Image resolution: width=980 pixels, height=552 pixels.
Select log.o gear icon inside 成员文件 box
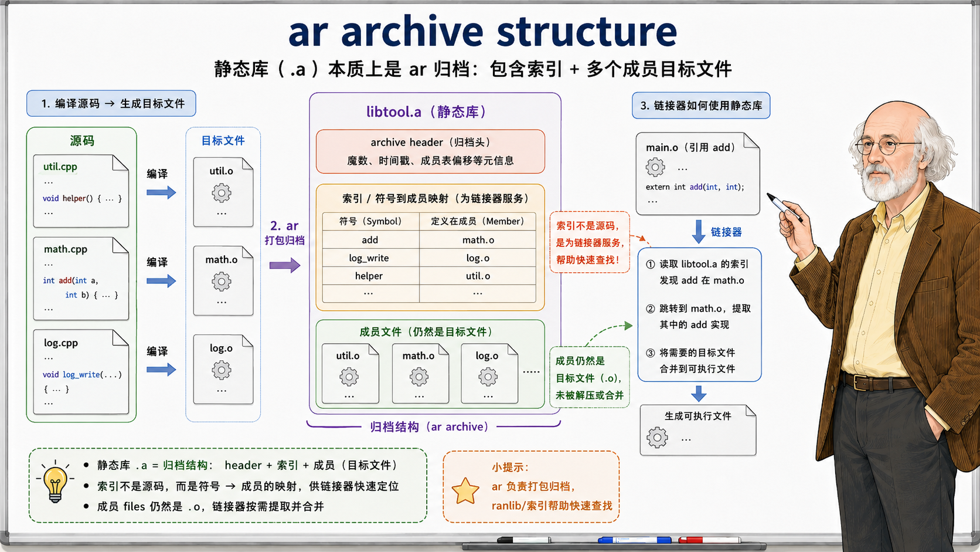click(488, 377)
